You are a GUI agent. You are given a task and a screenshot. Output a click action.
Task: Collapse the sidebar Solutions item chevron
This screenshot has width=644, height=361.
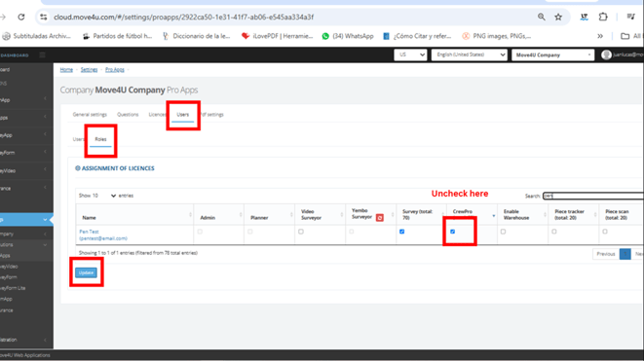[45, 245]
